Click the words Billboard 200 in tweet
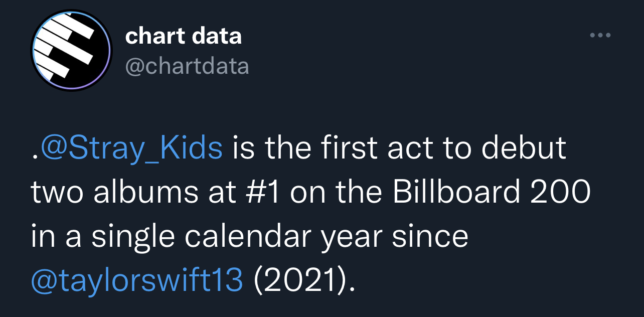 click(492, 192)
